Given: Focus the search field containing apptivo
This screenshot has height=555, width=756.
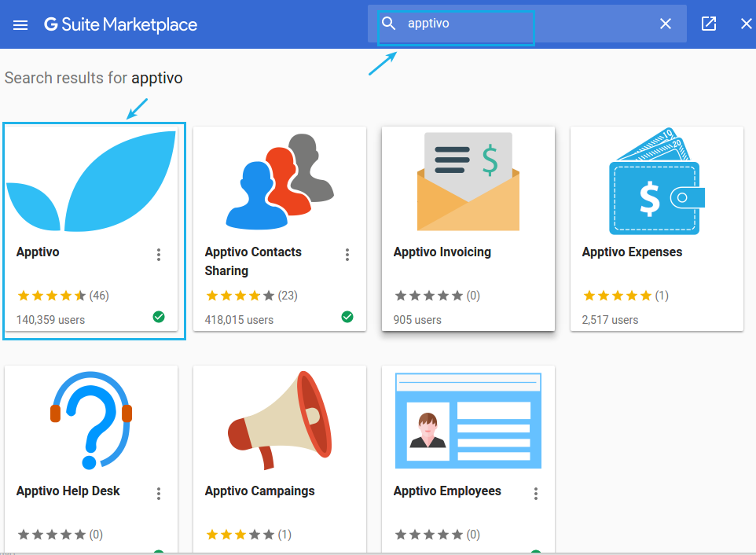Looking at the screenshot, I should coord(527,24).
